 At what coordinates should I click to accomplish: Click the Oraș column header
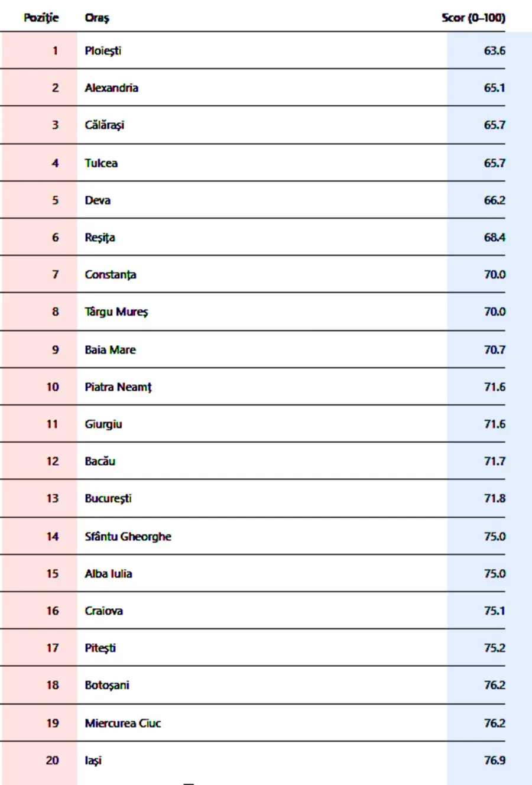[x=97, y=18]
